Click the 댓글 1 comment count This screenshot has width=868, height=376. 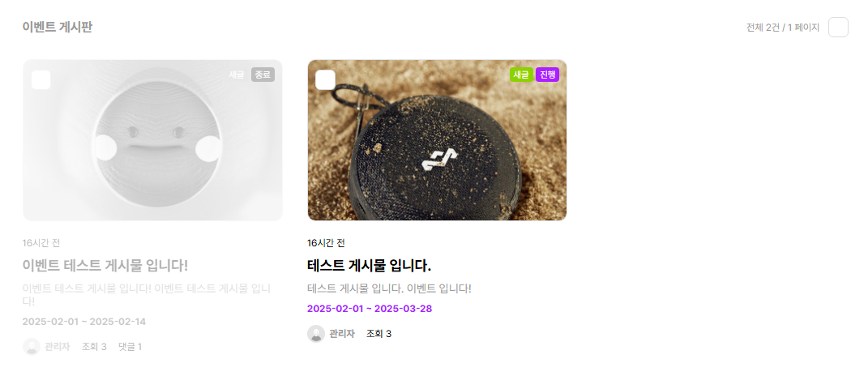[x=130, y=347]
